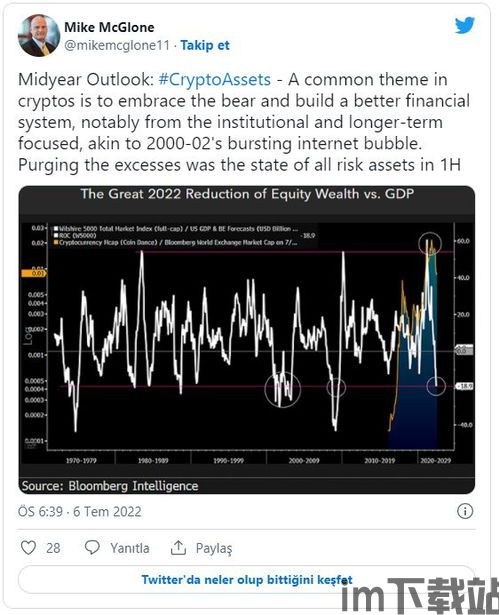Click the share upload arrow icon
Viewport: 499px width, 615px height.
(x=178, y=548)
